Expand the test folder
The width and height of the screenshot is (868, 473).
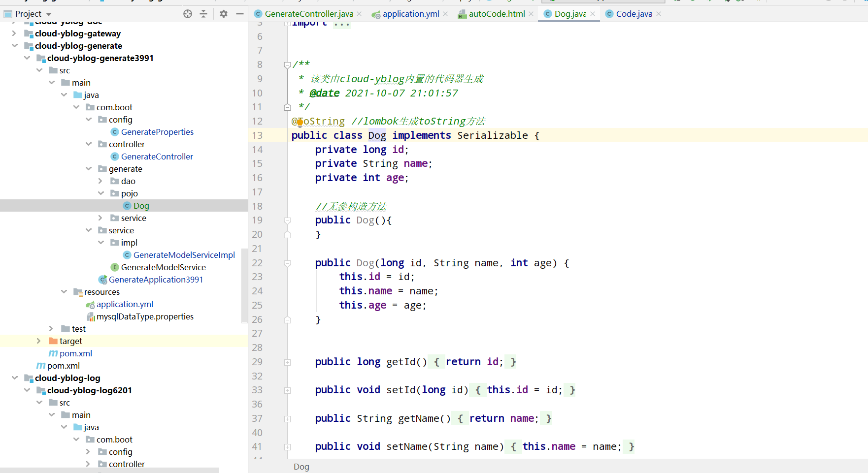(x=51, y=329)
